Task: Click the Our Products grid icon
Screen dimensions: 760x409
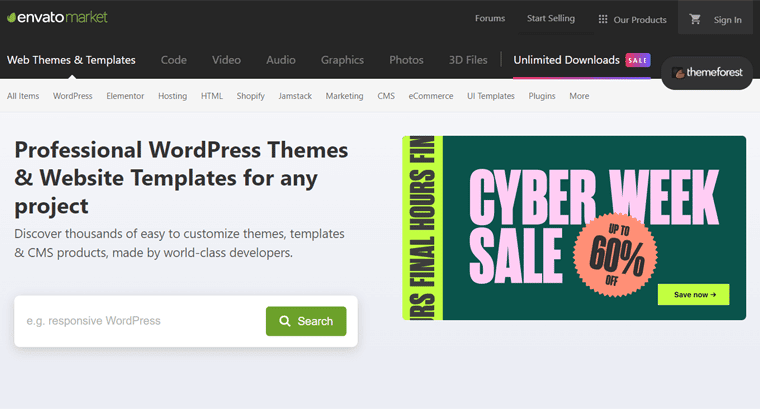Action: click(x=602, y=19)
